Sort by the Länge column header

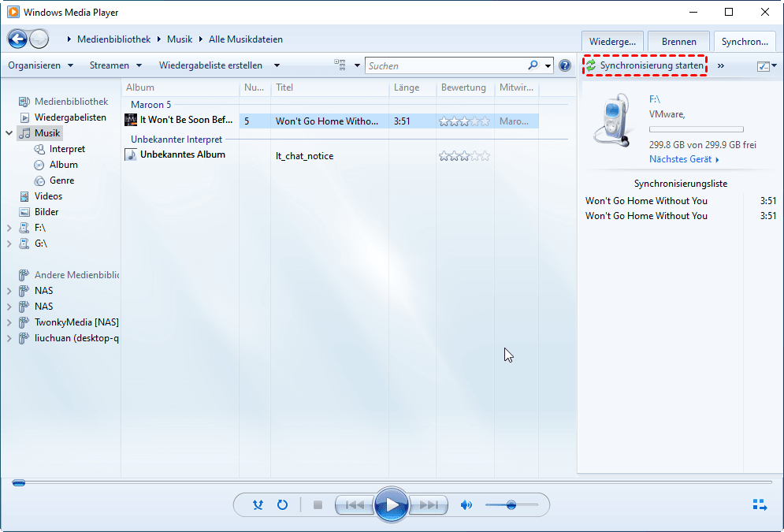pyautogui.click(x=412, y=87)
